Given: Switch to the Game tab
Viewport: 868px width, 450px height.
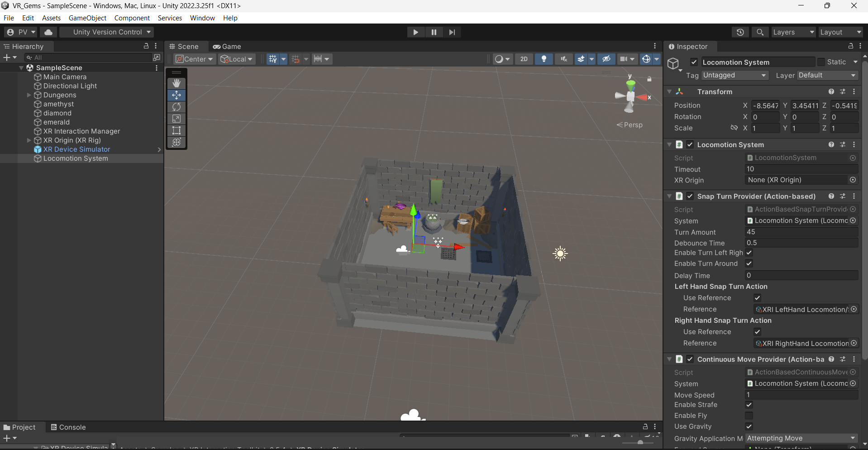Looking at the screenshot, I should coord(227,47).
